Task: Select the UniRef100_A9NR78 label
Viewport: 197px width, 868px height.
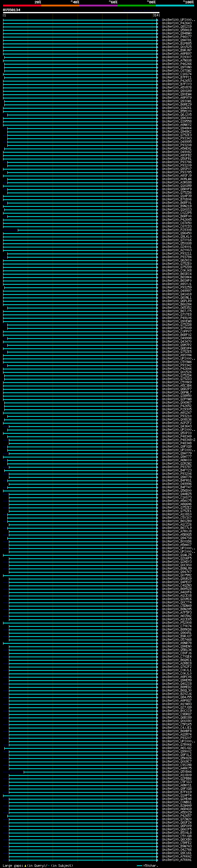Action: tap(177, 643)
